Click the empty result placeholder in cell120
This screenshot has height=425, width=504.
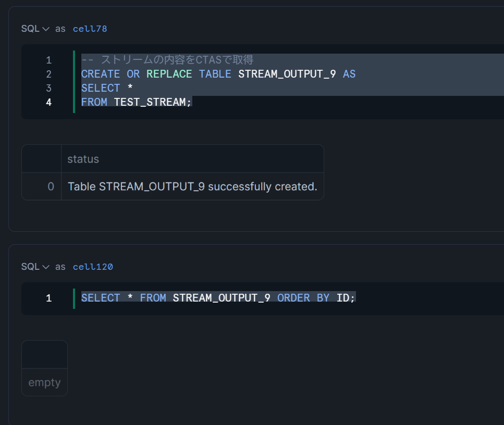pos(44,382)
